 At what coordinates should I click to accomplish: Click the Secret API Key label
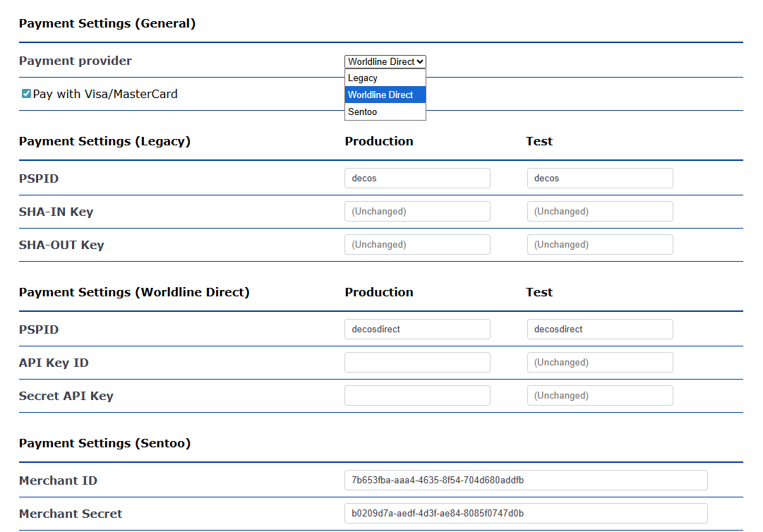(x=66, y=396)
